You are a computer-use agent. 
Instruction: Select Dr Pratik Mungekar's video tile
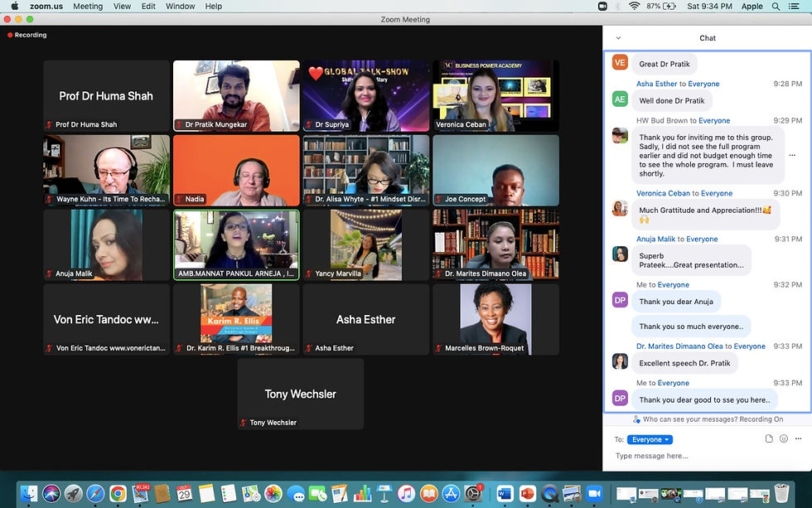tap(236, 96)
